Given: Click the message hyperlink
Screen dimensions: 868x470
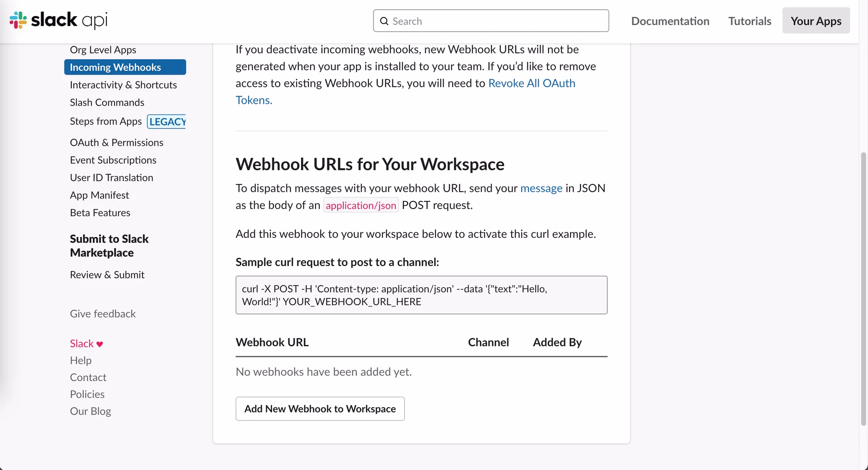Looking at the screenshot, I should [541, 188].
